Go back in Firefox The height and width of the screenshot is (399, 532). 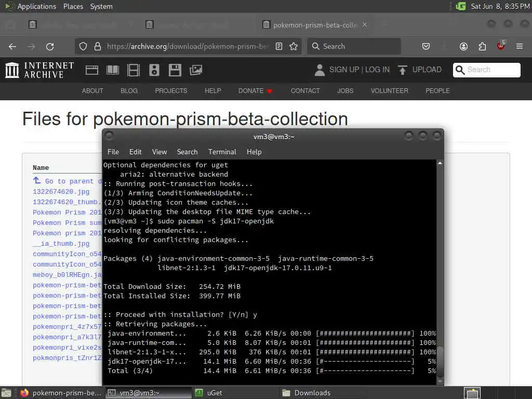tap(12, 46)
